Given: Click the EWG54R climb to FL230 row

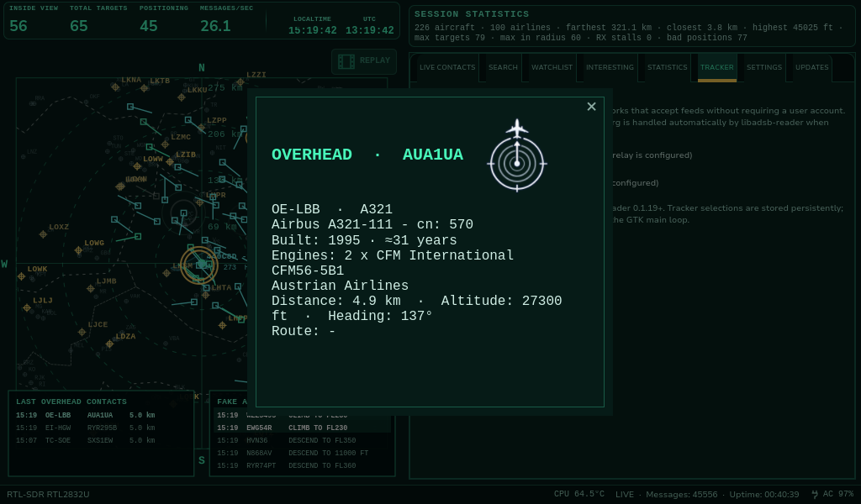Looking at the screenshot, I should (x=303, y=428).
